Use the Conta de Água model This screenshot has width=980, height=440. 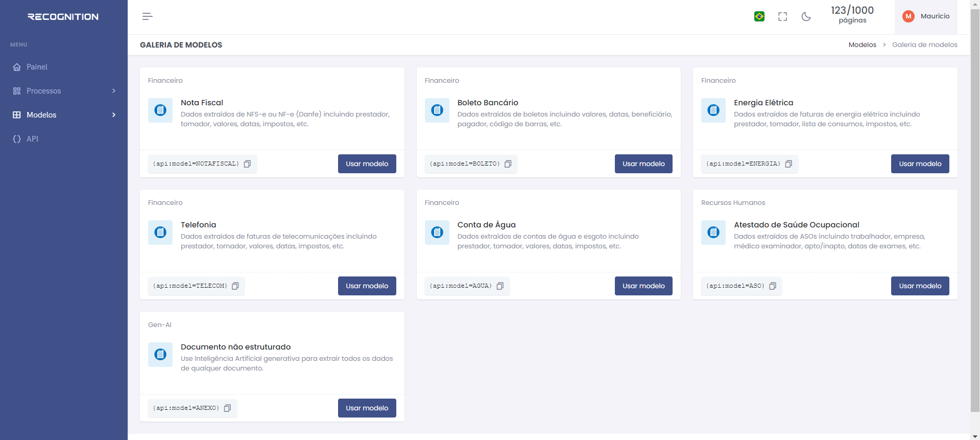[643, 286]
